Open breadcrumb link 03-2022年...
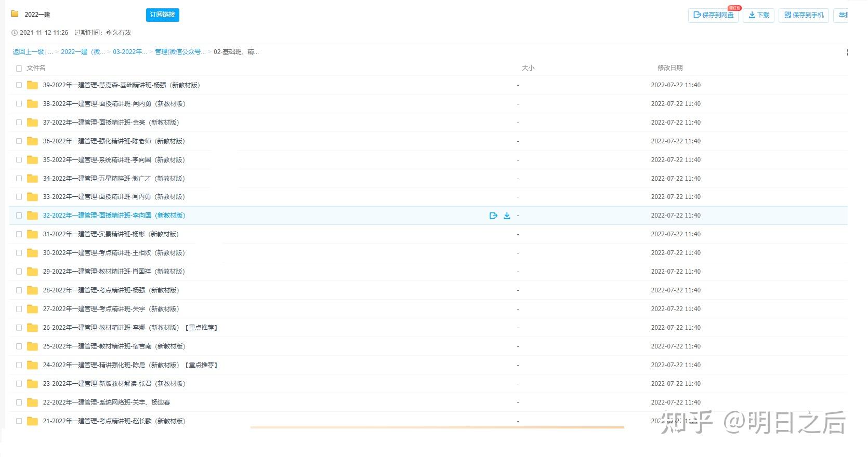This screenshot has width=868, height=457. tap(130, 52)
